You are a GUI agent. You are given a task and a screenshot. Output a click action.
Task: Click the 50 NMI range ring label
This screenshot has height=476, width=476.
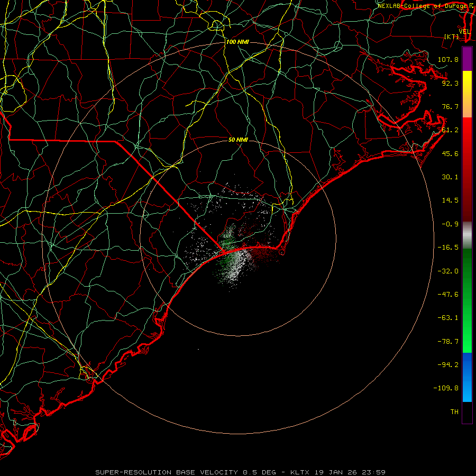239,140
